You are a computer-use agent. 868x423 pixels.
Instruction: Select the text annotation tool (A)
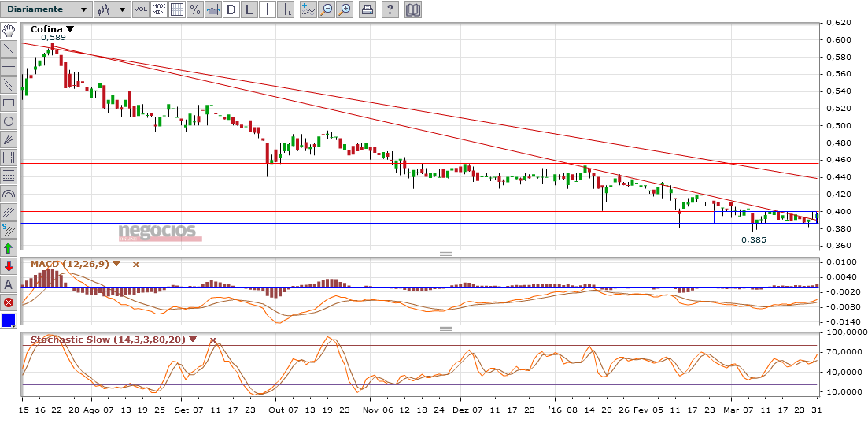point(9,284)
